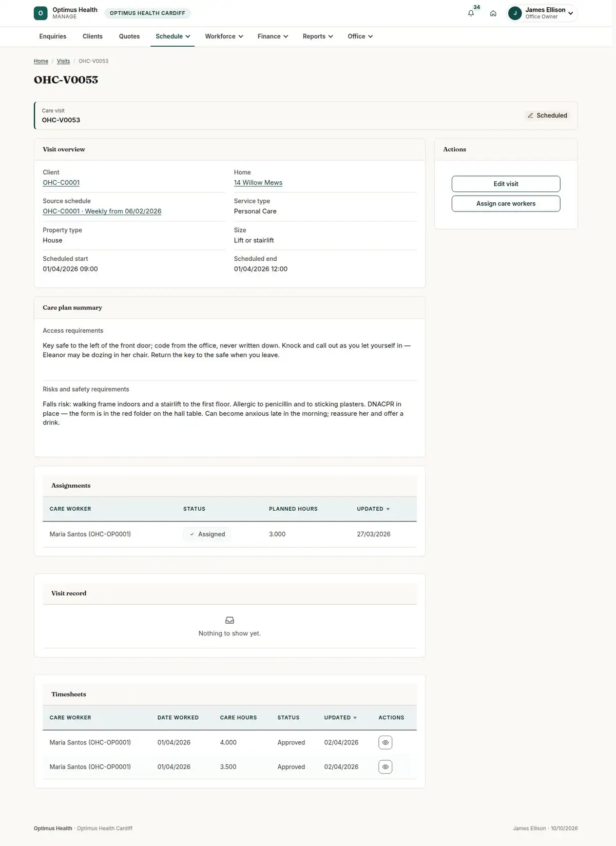
Task: Click the Date Worked column header
Action: pos(178,718)
